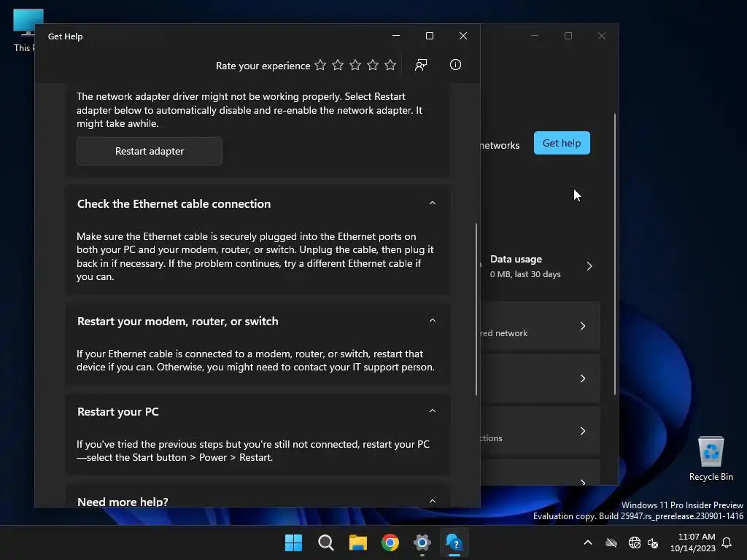Viewport: 747px width, 560px height.
Task: Open the Windows Start menu
Action: pos(293,542)
